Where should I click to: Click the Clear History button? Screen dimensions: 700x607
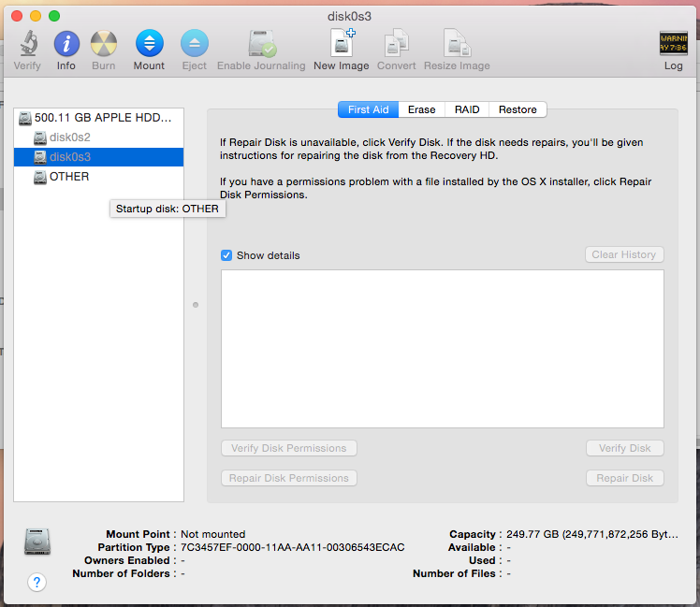click(624, 254)
